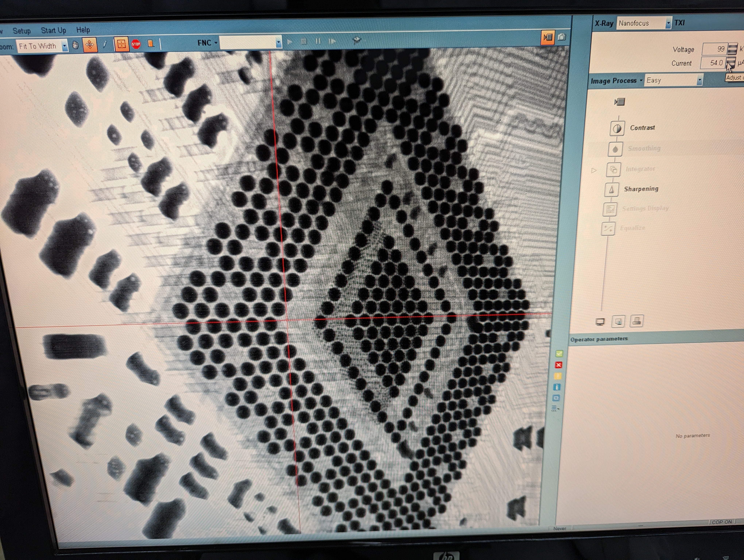This screenshot has height=560, width=744.
Task: Click the Voltage stepper control
Action: pyautogui.click(x=732, y=49)
